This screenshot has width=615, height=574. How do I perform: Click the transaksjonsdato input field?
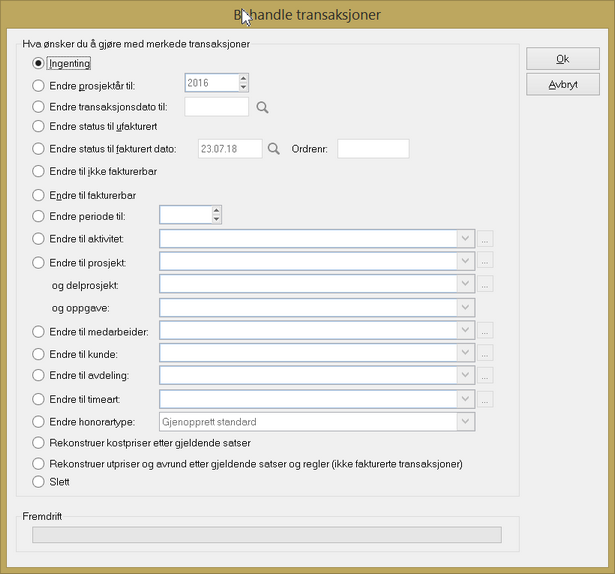(x=217, y=107)
